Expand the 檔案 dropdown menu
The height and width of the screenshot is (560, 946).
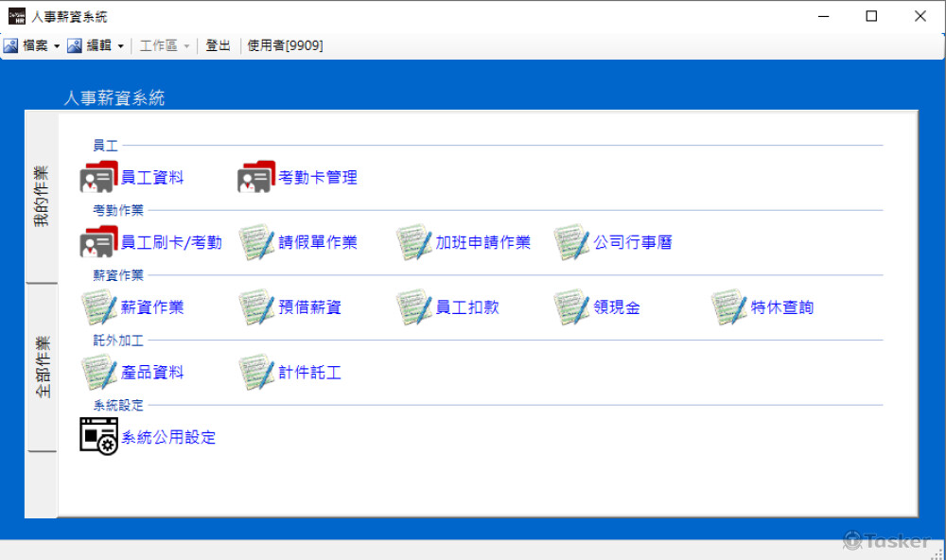(x=34, y=45)
